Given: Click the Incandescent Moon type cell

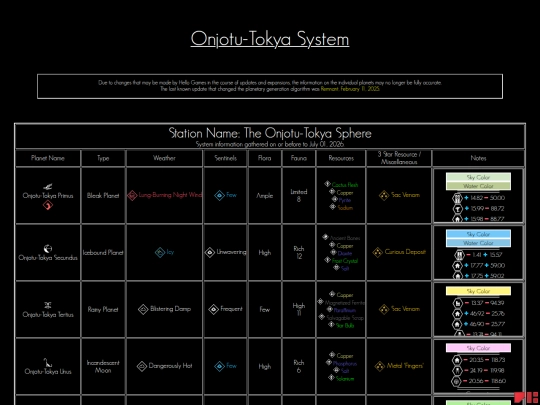Looking at the screenshot, I should tap(103, 366).
